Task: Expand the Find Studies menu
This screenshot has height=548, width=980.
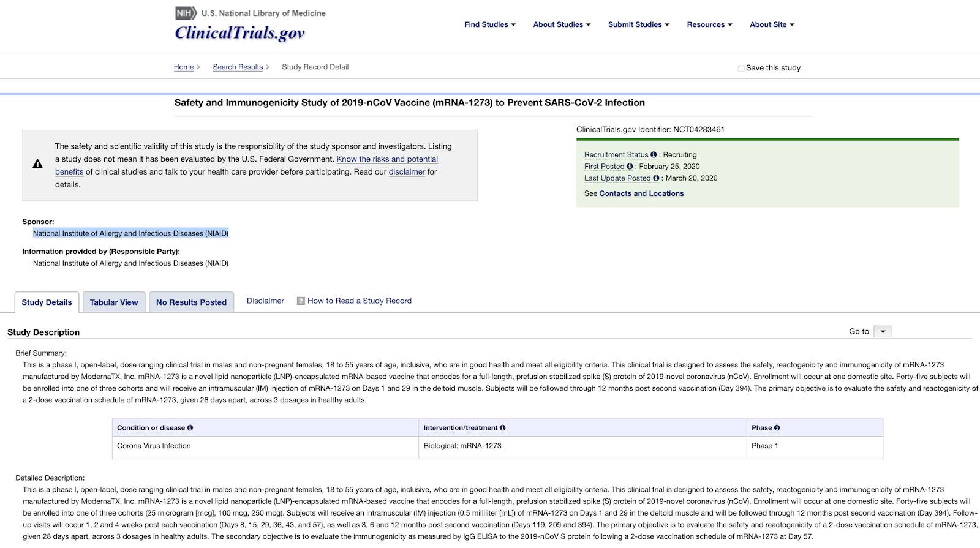Action: pyautogui.click(x=490, y=24)
